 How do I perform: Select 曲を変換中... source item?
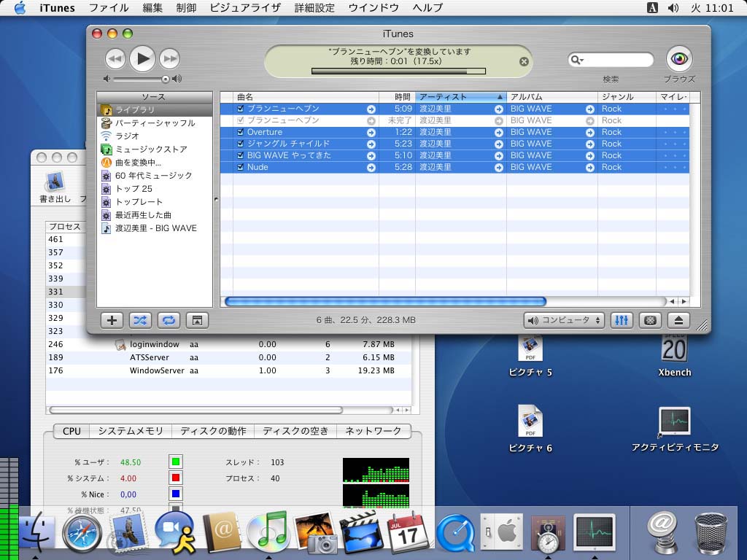pyautogui.click(x=155, y=163)
